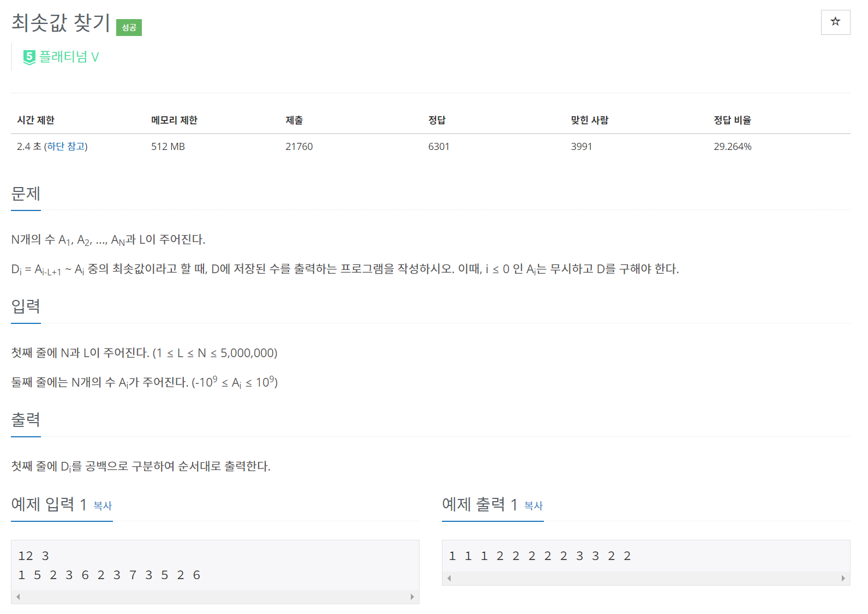Viewport: 868px width, 614px height.
Task: Copy the sample output with 복사
Action: (532, 507)
